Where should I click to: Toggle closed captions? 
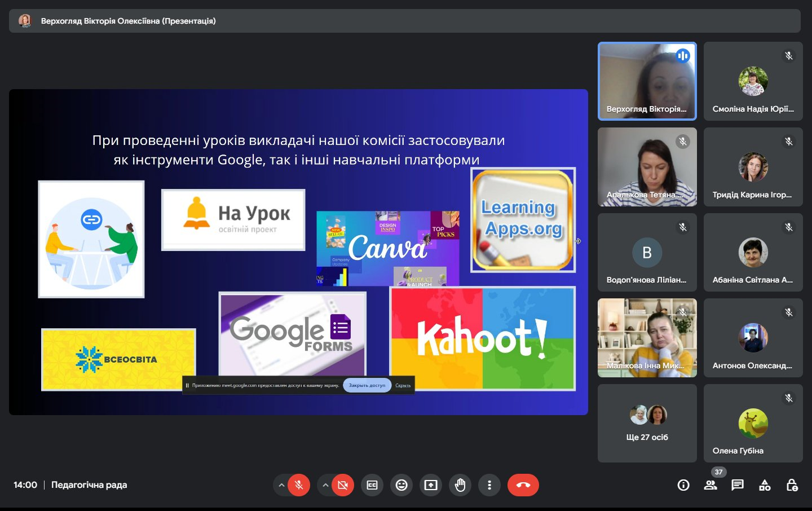click(372, 485)
